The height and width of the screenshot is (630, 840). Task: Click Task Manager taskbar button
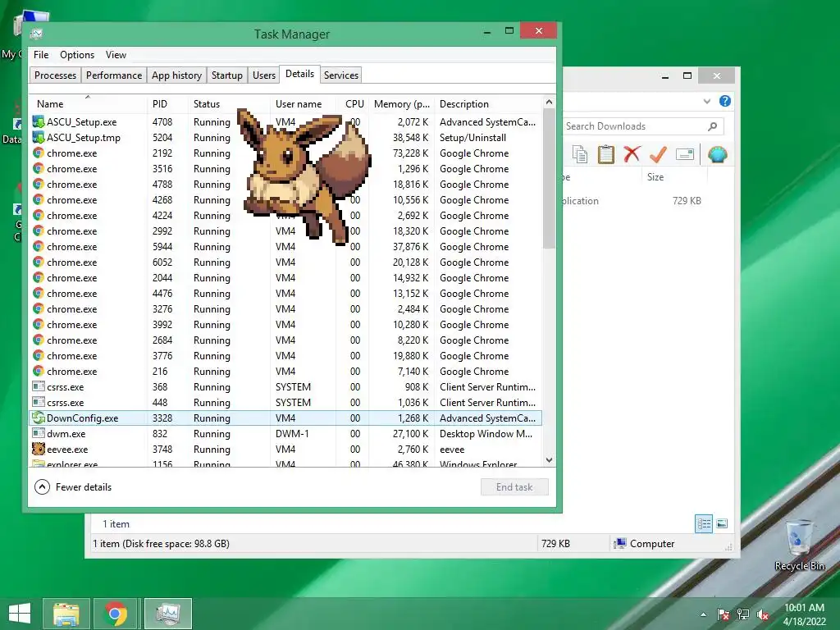pyautogui.click(x=167, y=614)
